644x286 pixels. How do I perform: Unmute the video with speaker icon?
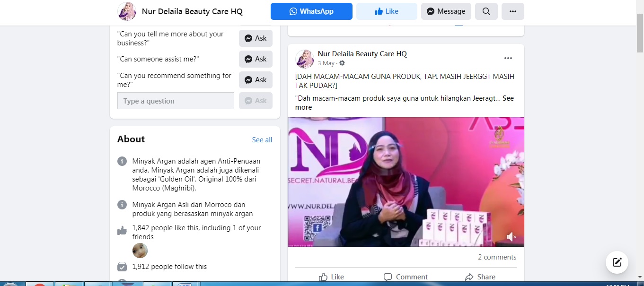tap(511, 237)
